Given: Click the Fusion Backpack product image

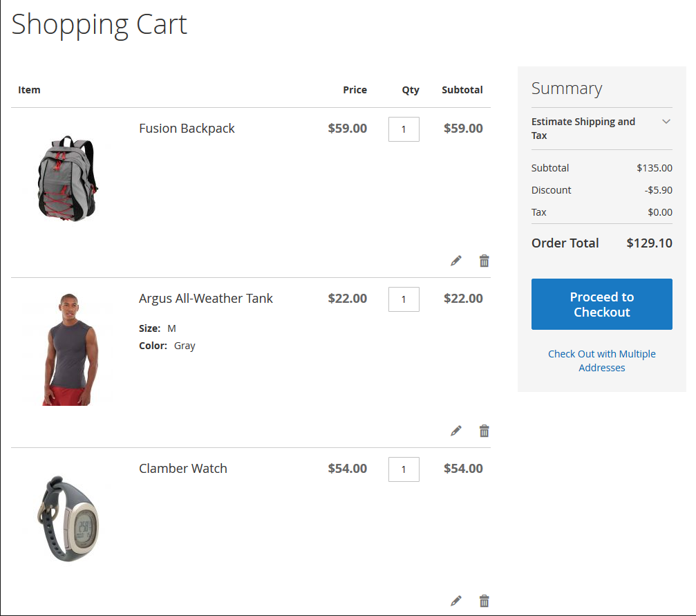Looking at the screenshot, I should click(67, 178).
